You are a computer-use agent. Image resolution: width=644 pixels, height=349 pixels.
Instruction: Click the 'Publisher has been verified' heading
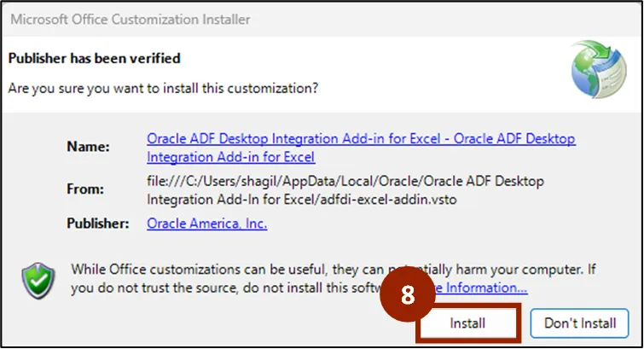[x=94, y=59]
